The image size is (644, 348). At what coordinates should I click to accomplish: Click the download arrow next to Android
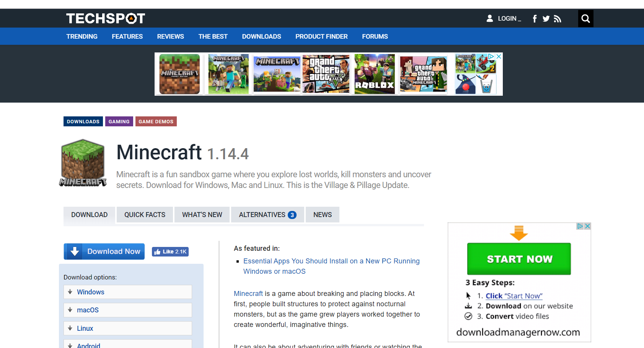coord(70,345)
